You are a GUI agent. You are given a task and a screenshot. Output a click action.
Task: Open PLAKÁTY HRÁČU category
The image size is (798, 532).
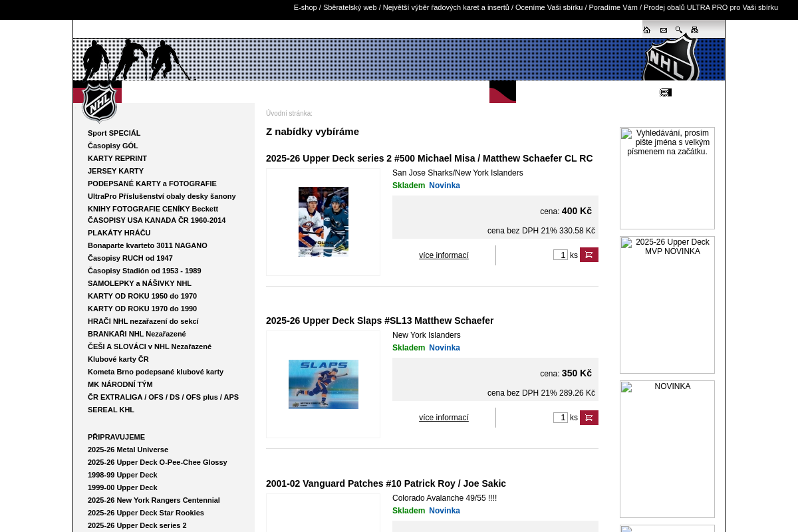(x=119, y=233)
